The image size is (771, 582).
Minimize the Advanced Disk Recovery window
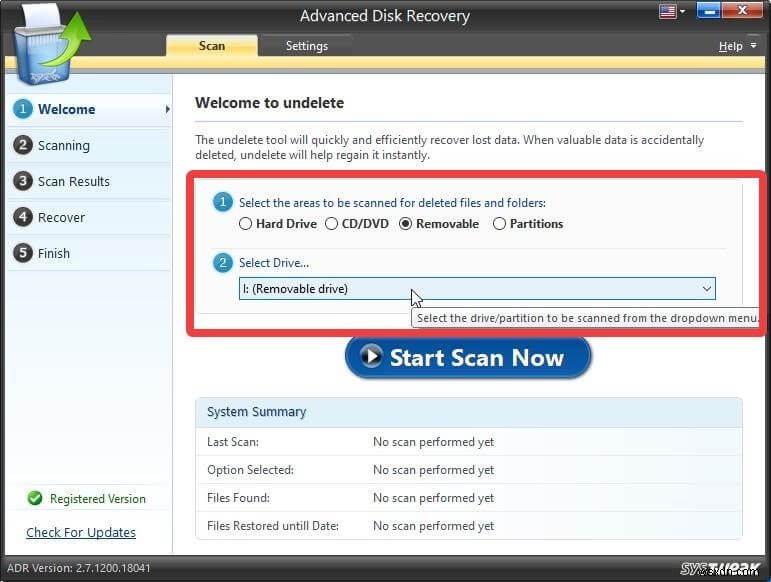click(x=709, y=11)
